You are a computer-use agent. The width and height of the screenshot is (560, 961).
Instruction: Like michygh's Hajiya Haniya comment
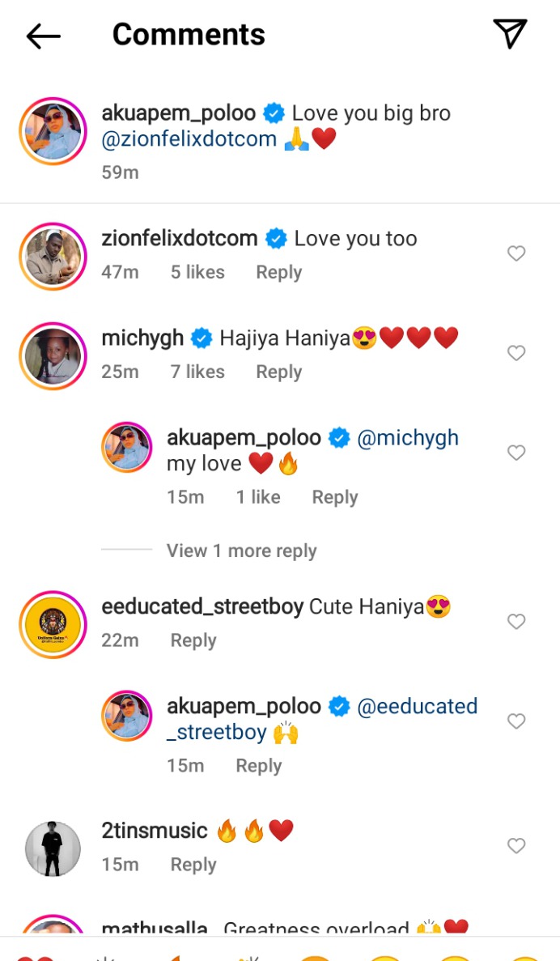tap(516, 353)
